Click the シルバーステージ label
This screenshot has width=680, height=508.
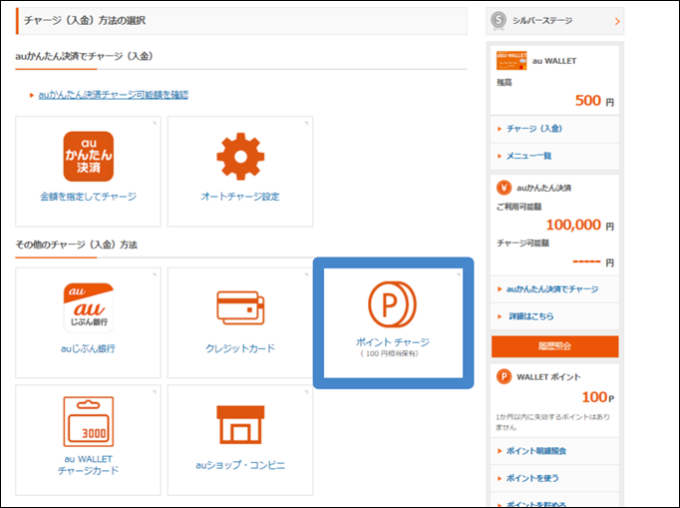542,20
